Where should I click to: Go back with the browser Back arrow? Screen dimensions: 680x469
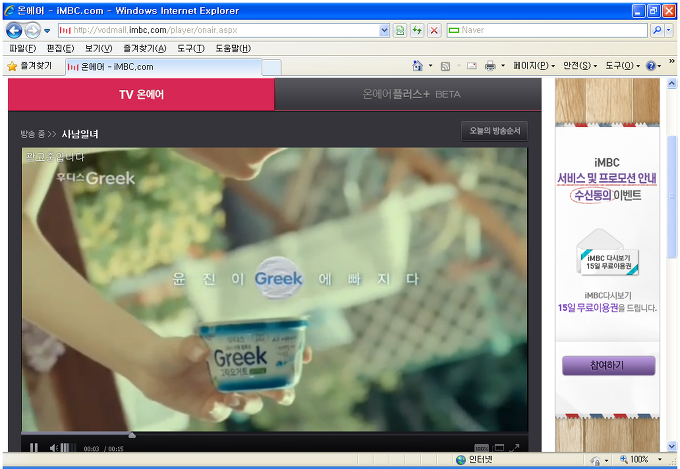click(x=14, y=30)
